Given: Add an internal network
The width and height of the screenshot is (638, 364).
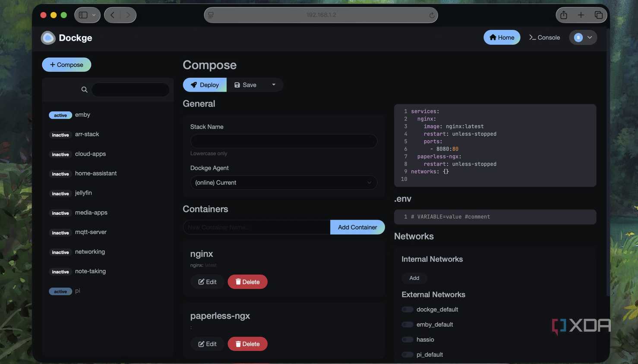Looking at the screenshot, I should [x=414, y=278].
